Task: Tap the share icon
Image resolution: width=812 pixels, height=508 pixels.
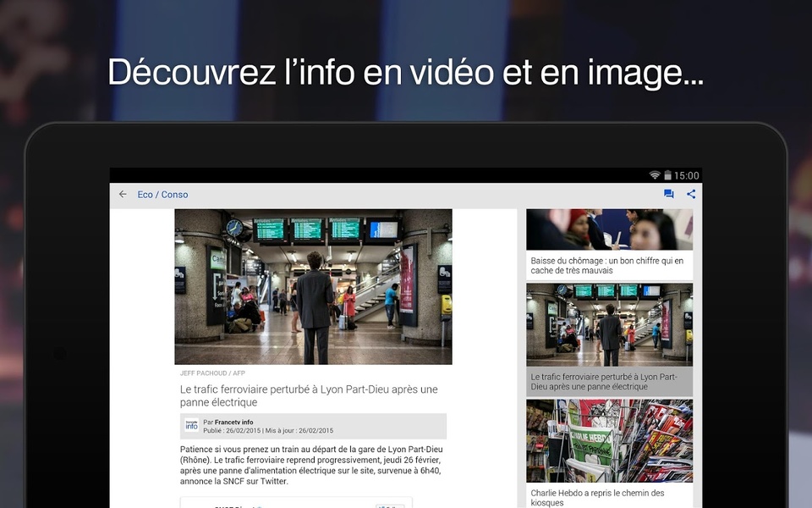Action: tap(691, 195)
